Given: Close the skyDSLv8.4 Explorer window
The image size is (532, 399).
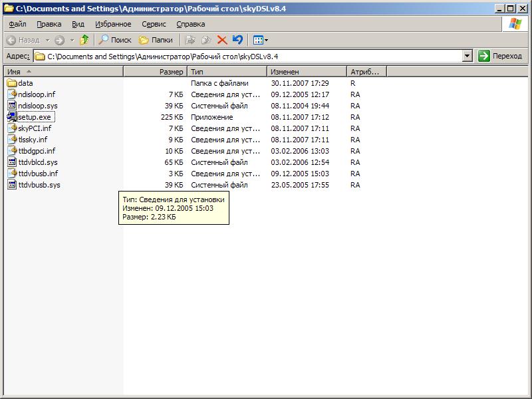Looking at the screenshot, I should 523,9.
